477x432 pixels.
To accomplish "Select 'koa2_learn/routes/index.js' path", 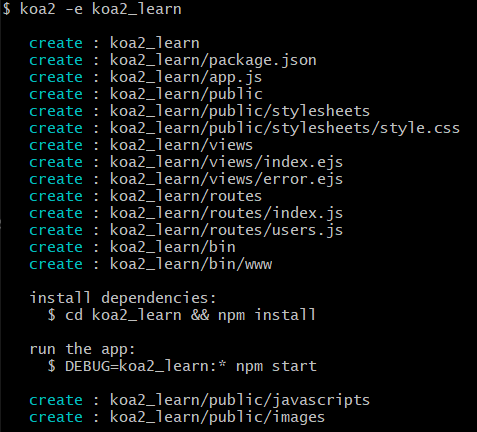I will pos(226,214).
